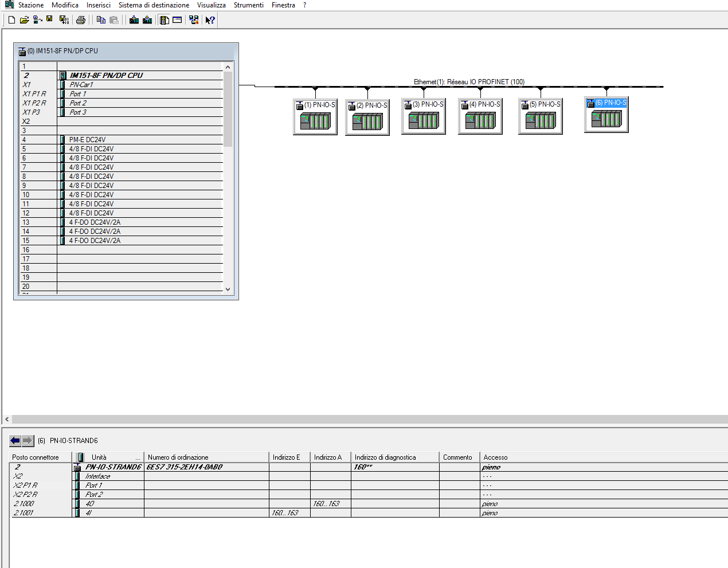Click the Paste toolbar icon
Image resolution: width=728 pixels, height=568 pixels.
point(114,20)
